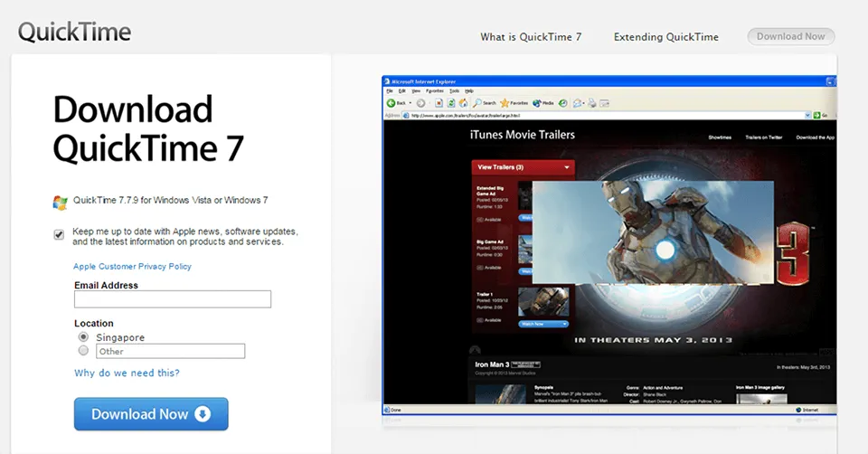Click the Favorites star in Internet Explorer toolbar
The image size is (868, 454).
505,103
